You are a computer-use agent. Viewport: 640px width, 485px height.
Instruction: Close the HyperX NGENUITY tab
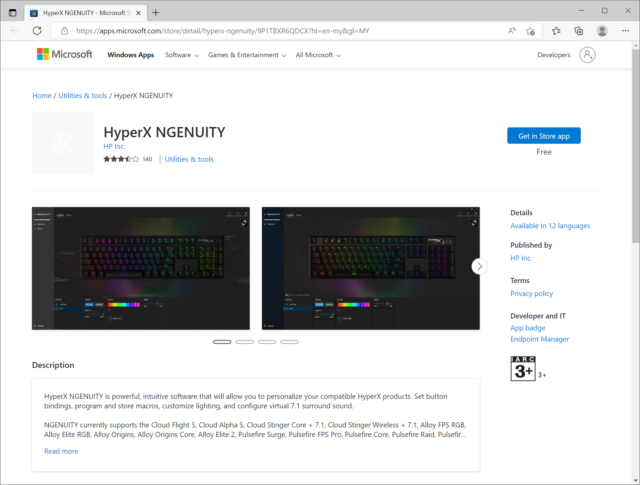pyautogui.click(x=138, y=13)
